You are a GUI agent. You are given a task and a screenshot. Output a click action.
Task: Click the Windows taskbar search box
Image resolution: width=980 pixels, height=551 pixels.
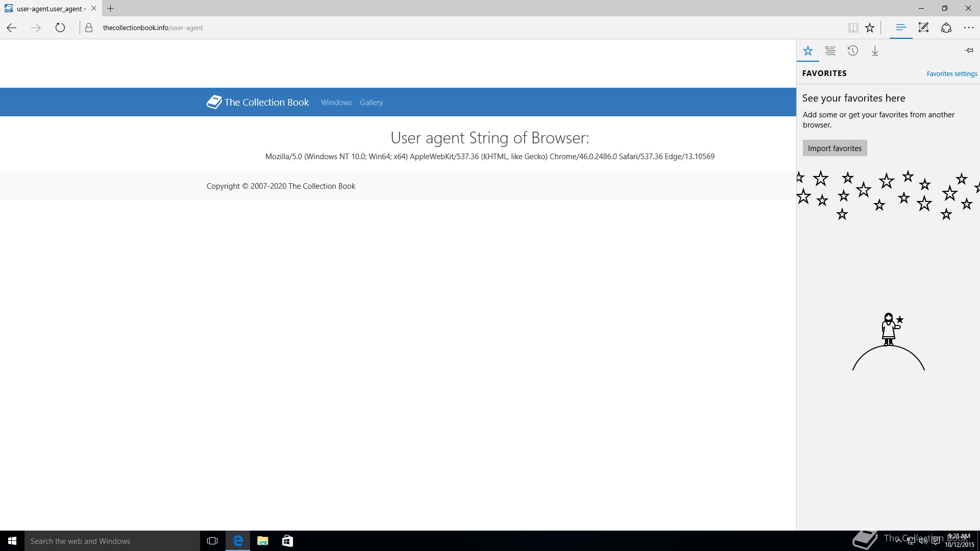[x=112, y=541]
